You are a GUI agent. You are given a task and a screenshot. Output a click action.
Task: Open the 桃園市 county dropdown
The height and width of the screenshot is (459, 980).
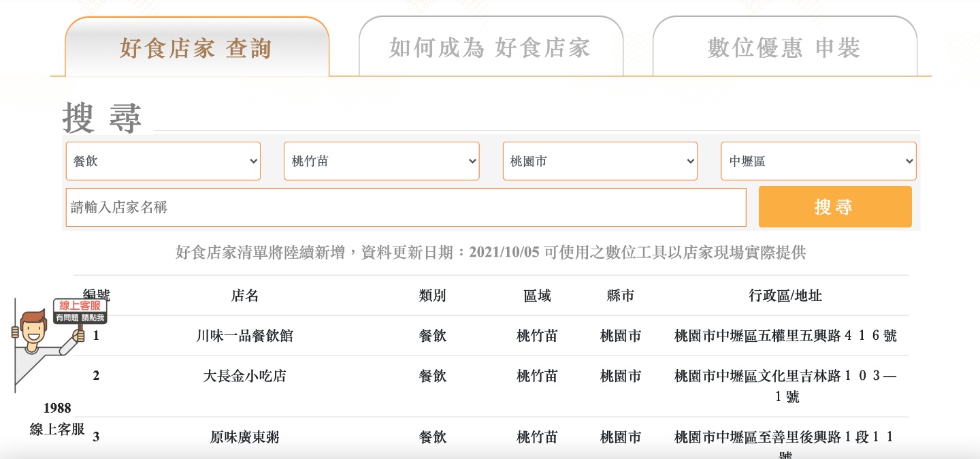pyautogui.click(x=600, y=161)
